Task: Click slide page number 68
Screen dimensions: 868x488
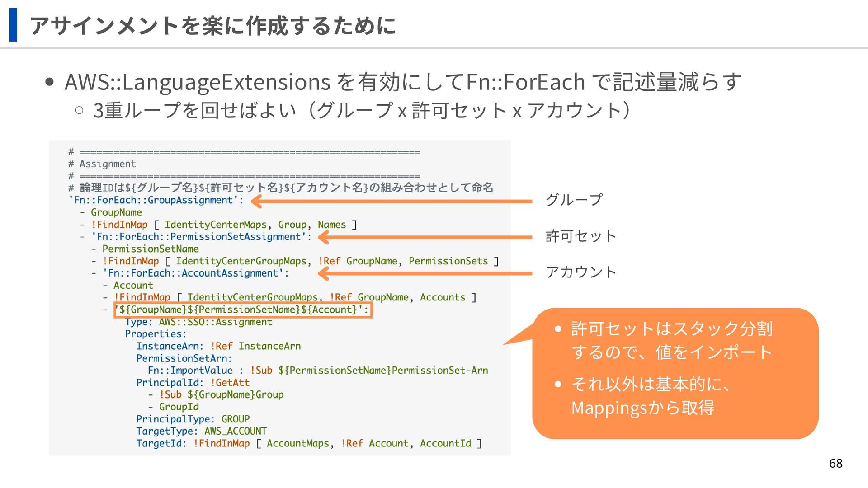Action: (835, 463)
